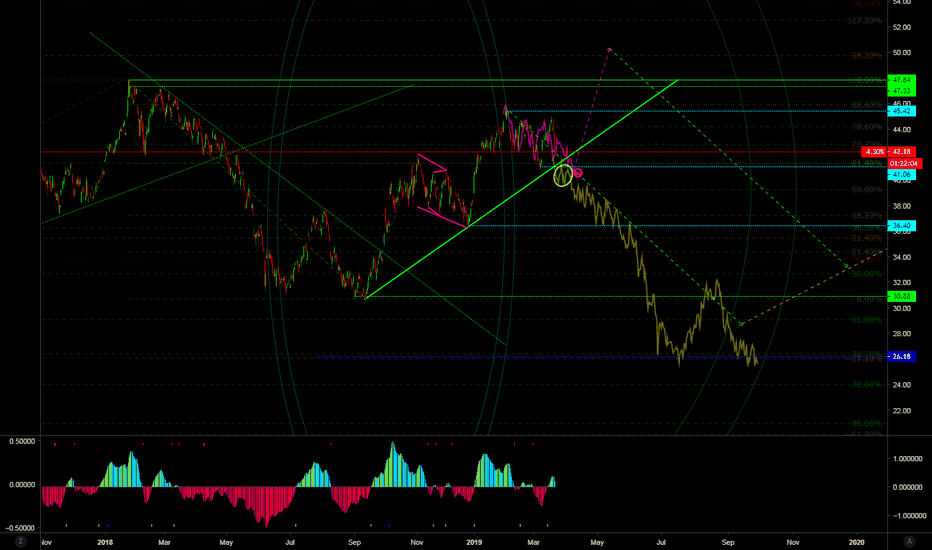Viewport: 932px width, 550px height.
Task: Click the 42.18 red current price label
Action: pyautogui.click(x=902, y=152)
